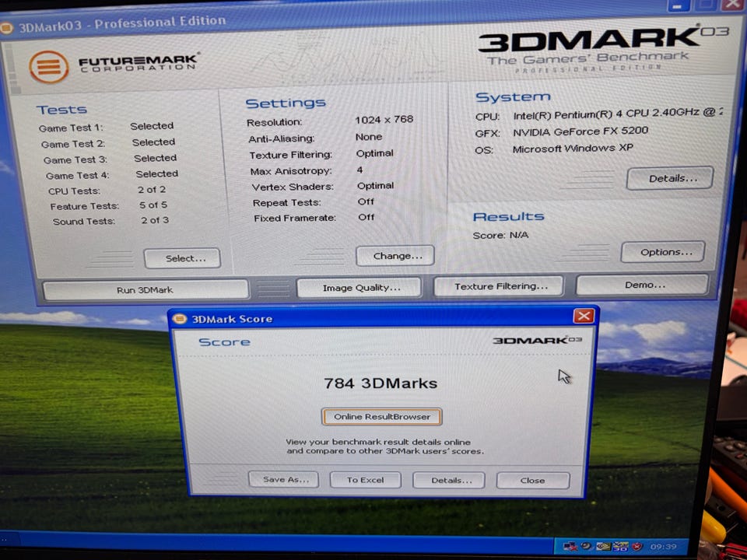Click the Close button in the score dialog
Image resolution: width=747 pixels, height=560 pixels.
pos(533,481)
